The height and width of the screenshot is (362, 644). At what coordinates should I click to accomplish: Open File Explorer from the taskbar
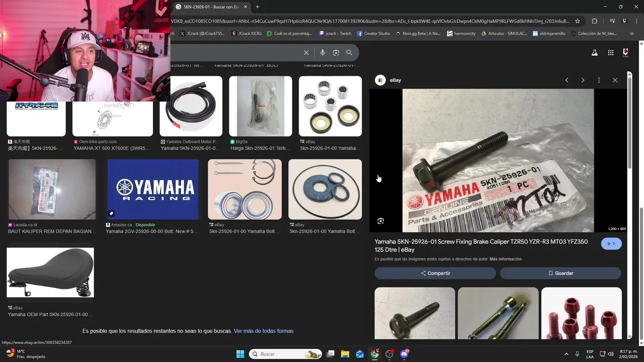click(345, 354)
